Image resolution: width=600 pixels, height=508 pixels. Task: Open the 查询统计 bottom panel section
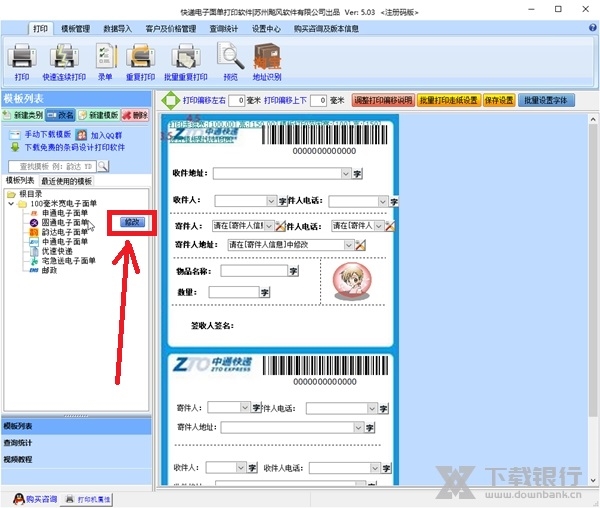point(76,443)
